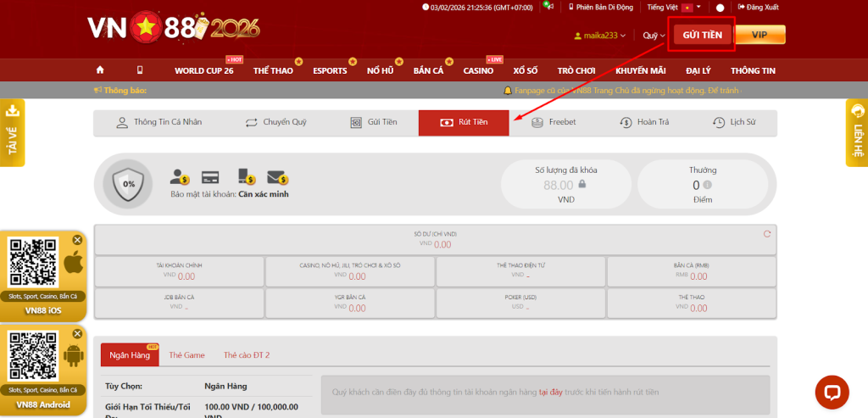Click the Cần xác minh status text

click(264, 194)
